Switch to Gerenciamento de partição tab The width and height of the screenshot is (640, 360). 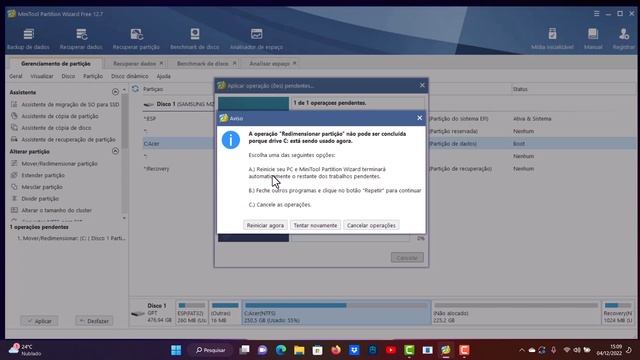tap(56, 64)
